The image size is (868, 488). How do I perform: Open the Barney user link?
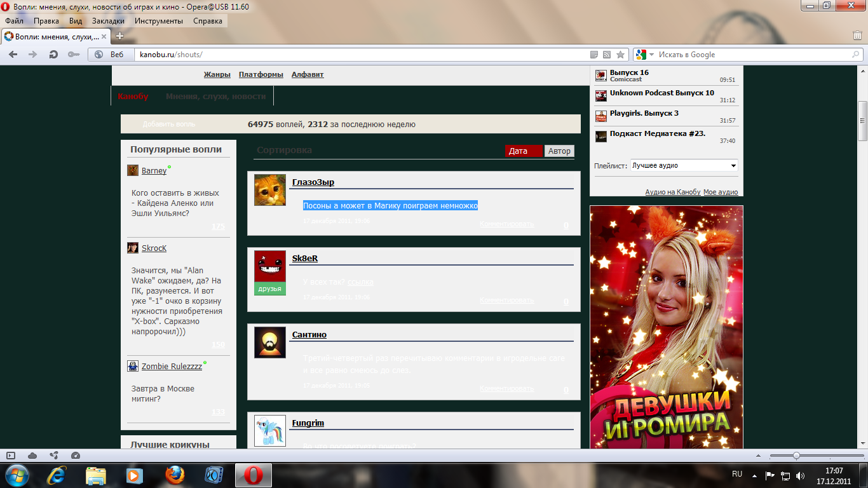coord(154,171)
